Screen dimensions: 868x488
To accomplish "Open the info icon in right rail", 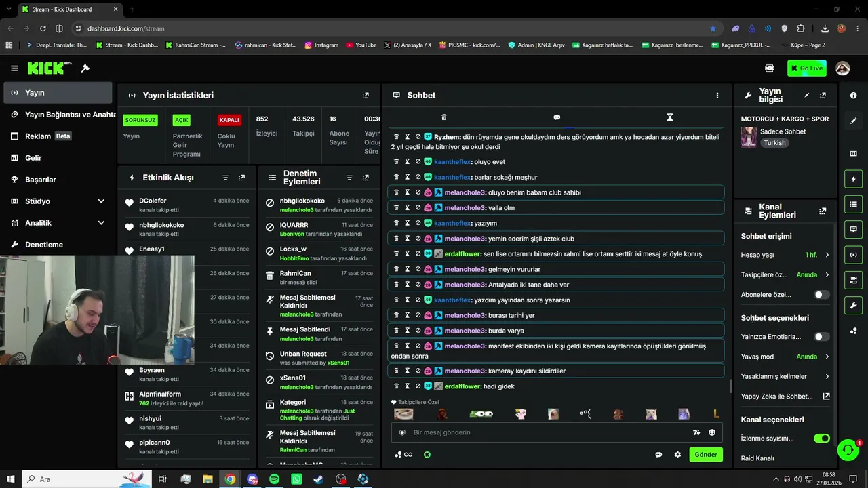I will (x=853, y=96).
